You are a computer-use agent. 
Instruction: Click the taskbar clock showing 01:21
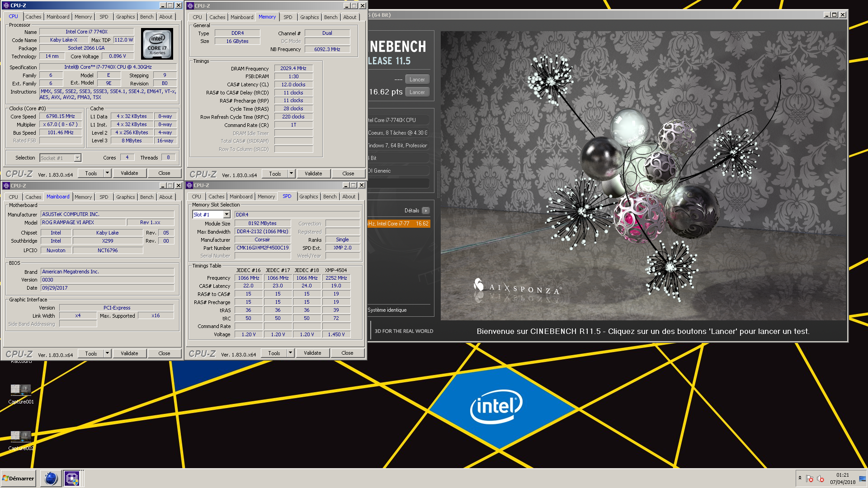coord(842,475)
